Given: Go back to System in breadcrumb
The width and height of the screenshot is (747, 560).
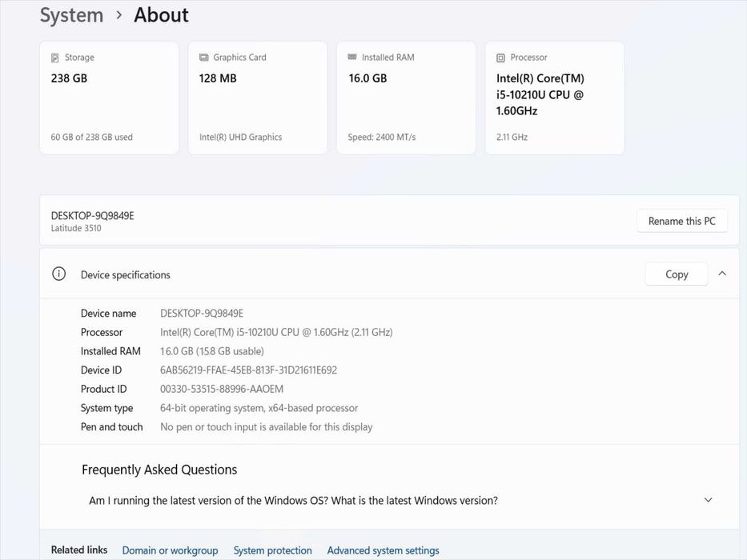Looking at the screenshot, I should (x=71, y=15).
